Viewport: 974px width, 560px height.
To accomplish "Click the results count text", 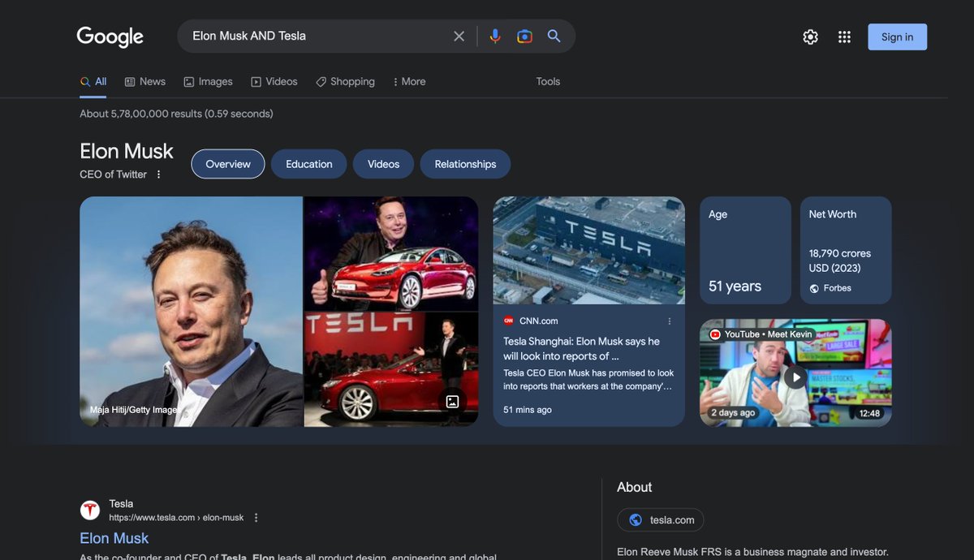I will [x=176, y=114].
